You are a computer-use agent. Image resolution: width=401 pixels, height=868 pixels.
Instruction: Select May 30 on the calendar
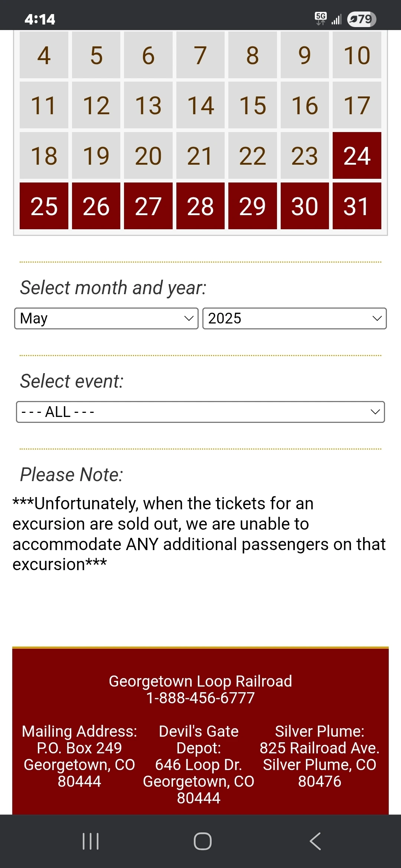304,206
